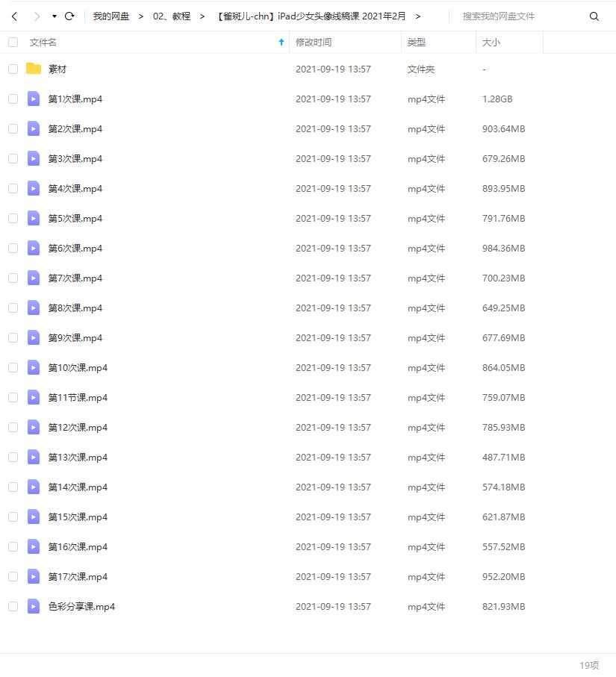This screenshot has height=677, width=616.
Task: Open navigation history dropdown arrow
Action: point(55,16)
